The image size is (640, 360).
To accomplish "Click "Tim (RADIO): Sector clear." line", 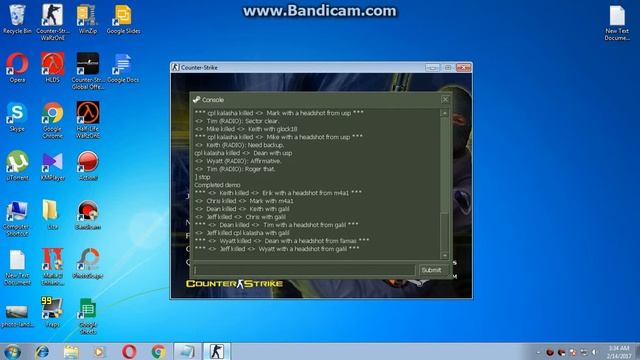I will click(237, 121).
